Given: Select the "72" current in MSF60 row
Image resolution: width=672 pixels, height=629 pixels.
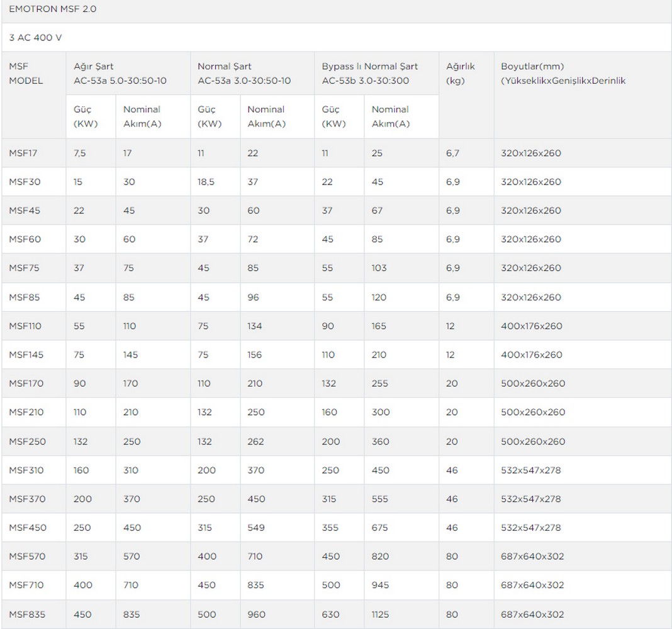Looking at the screenshot, I should [253, 239].
